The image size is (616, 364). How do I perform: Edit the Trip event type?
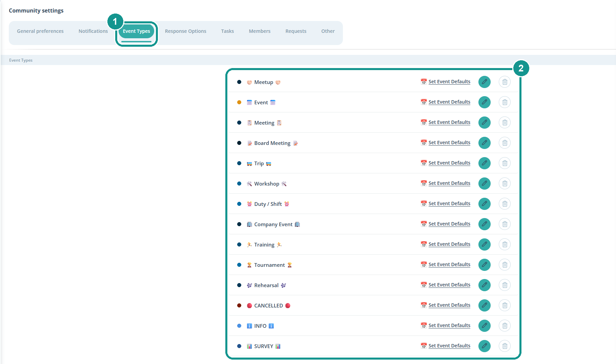coord(484,163)
